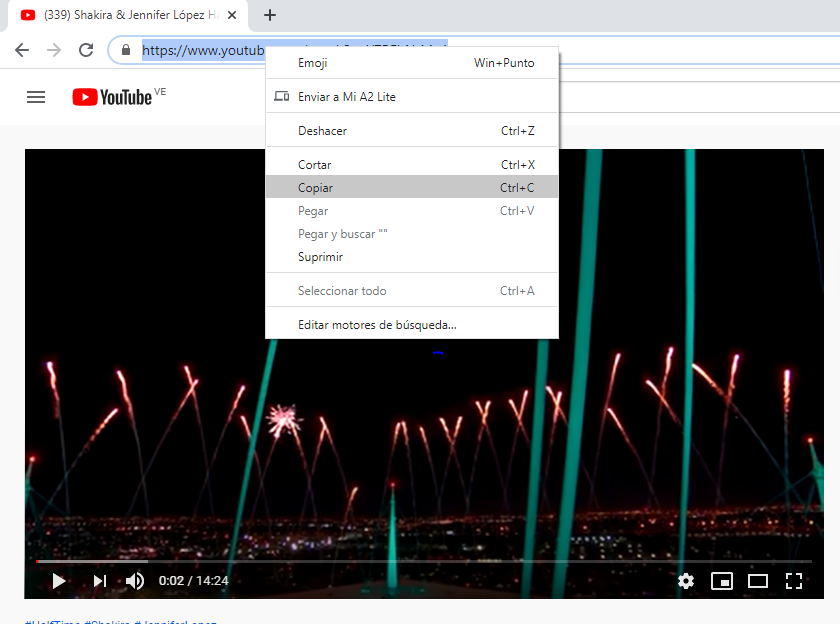The height and width of the screenshot is (624, 840).
Task: Play the video
Action: 58,580
